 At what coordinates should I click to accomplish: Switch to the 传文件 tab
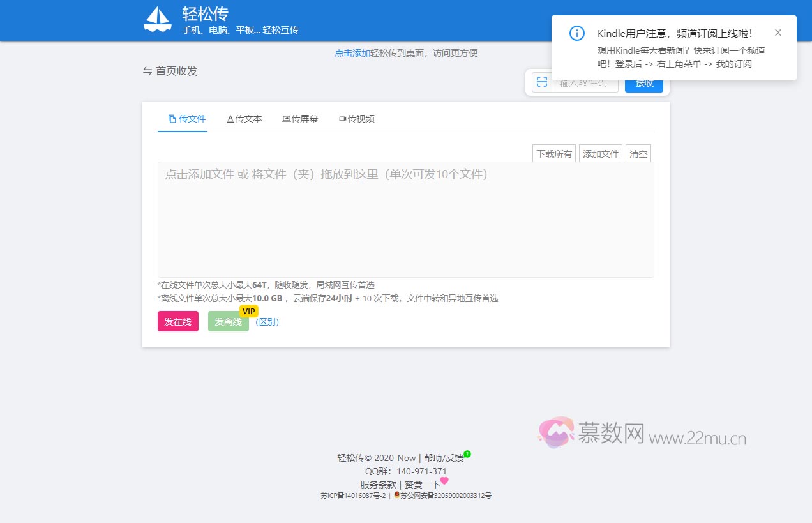[186, 119]
